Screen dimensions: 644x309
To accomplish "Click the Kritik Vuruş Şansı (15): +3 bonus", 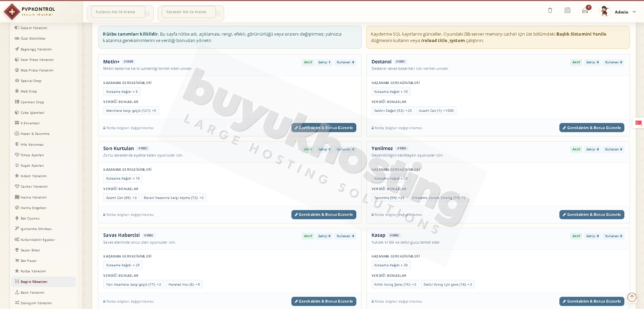I will point(395,284).
